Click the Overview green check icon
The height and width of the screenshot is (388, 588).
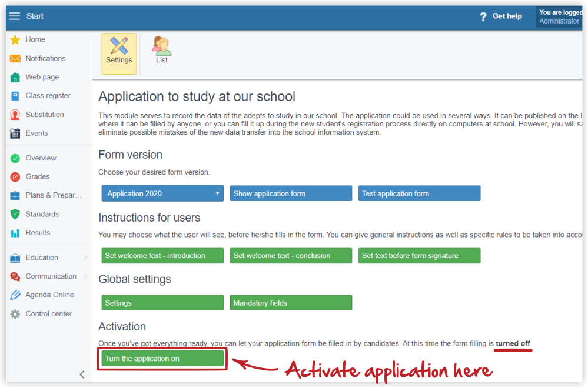pos(15,158)
